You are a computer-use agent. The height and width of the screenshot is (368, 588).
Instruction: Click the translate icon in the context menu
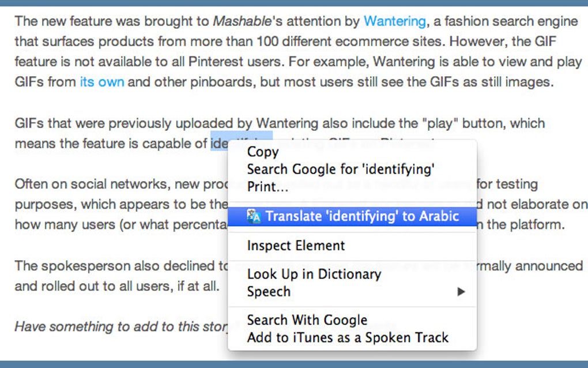(254, 216)
